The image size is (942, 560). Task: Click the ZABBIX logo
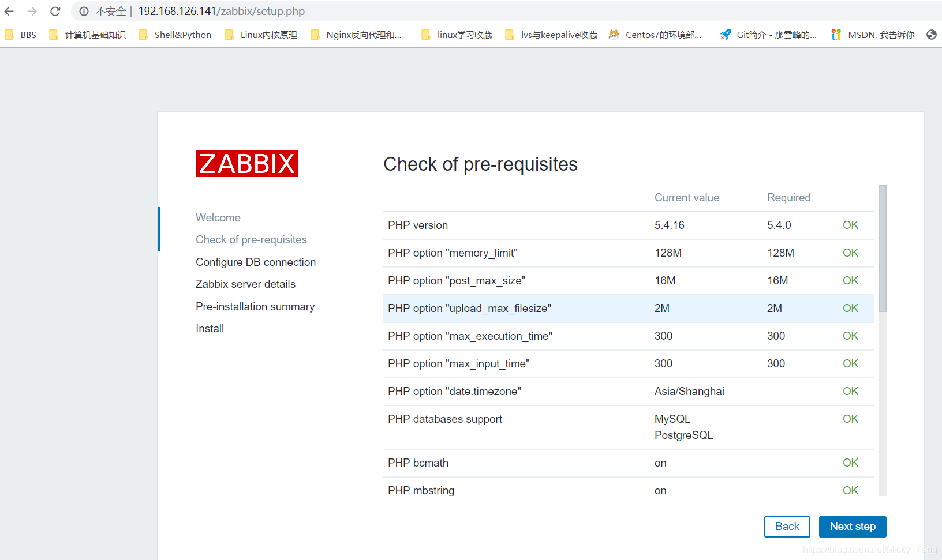click(x=247, y=164)
